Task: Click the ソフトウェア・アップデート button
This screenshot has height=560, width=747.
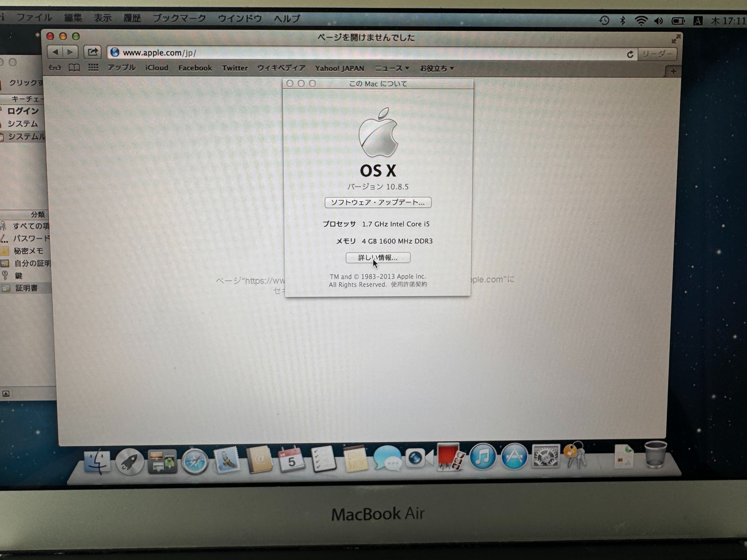Action: coord(378,202)
